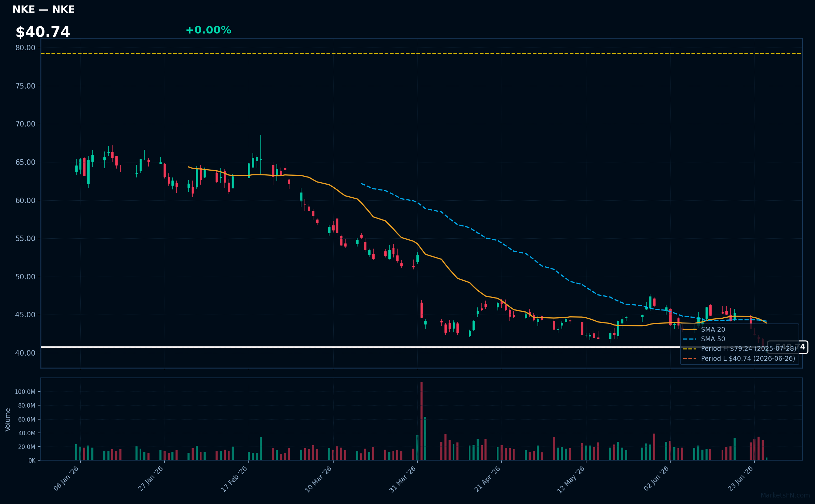Viewport: 815px width, 504px height.
Task: Select the $40.74 current price headline
Action: click(x=43, y=32)
